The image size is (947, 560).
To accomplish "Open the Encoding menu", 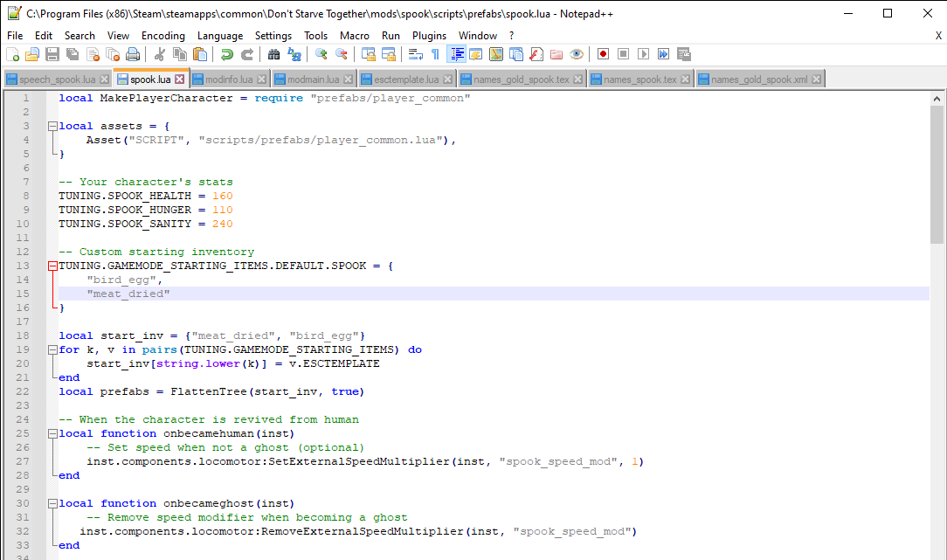I will (162, 36).
